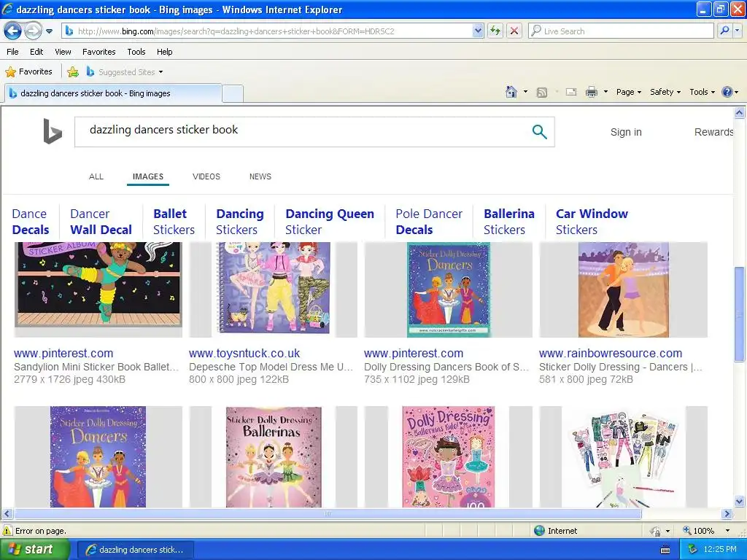Viewport: 747px width, 560px height.
Task: Click the Read Mail icon
Action: tap(570, 92)
